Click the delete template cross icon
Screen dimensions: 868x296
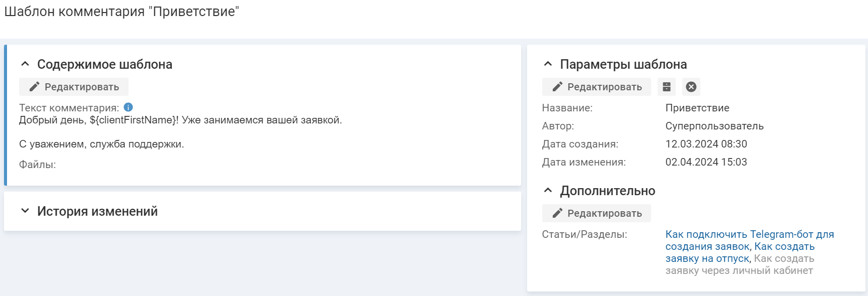[691, 87]
